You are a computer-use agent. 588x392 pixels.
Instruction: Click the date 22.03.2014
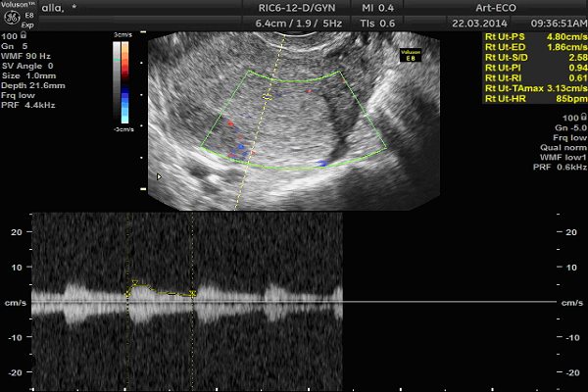(x=479, y=24)
